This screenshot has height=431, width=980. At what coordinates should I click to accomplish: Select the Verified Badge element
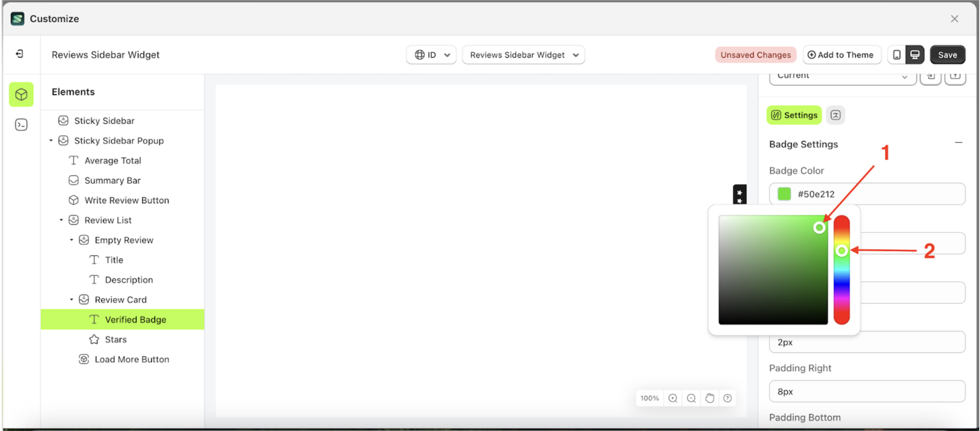[135, 319]
